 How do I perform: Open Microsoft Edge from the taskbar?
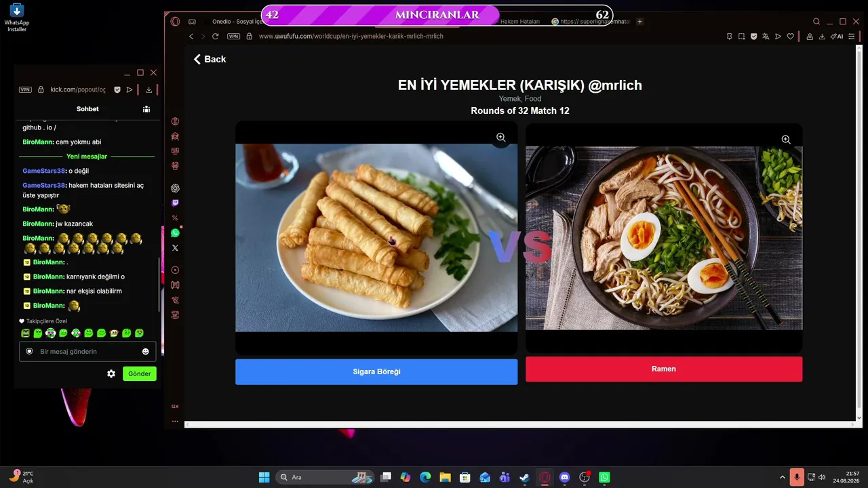(x=425, y=477)
